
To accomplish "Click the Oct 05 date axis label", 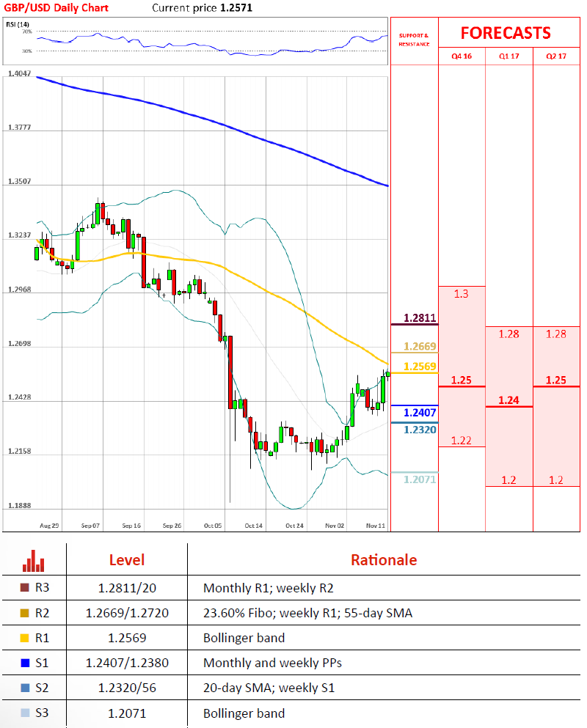I will pyautogui.click(x=213, y=526).
